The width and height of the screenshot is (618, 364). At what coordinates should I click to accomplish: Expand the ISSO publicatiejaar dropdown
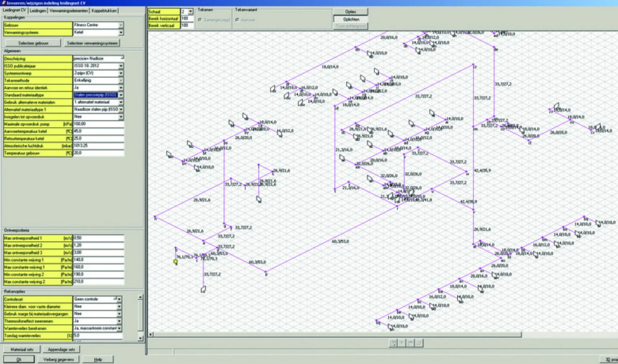(x=121, y=66)
